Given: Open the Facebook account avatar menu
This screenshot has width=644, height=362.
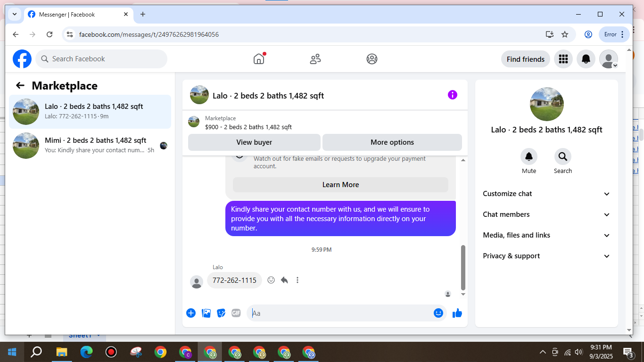Looking at the screenshot, I should (609, 59).
